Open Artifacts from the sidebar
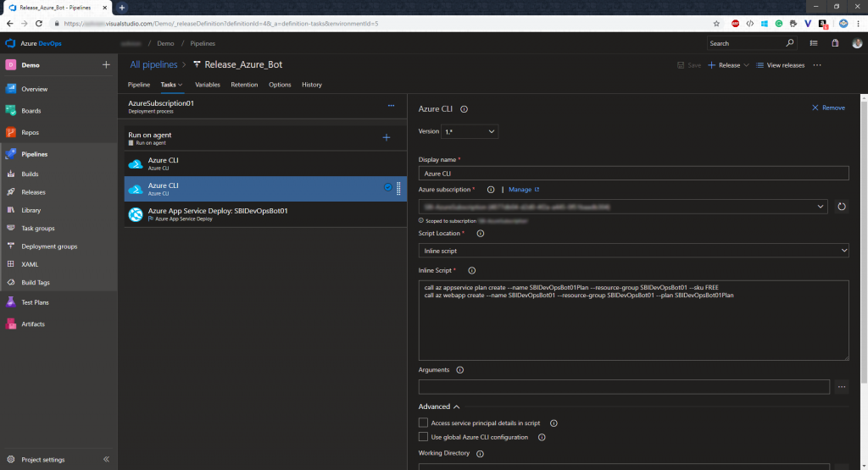Viewport: 868px width, 470px height. (33, 324)
